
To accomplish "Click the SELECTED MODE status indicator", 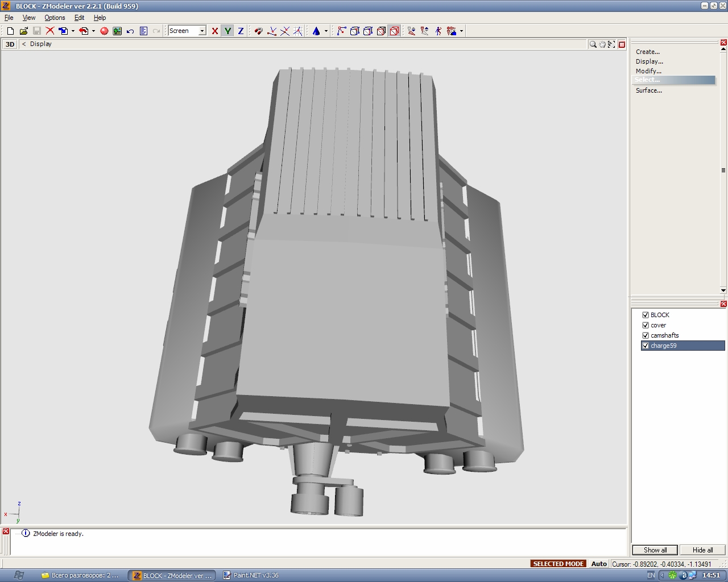I will (558, 564).
